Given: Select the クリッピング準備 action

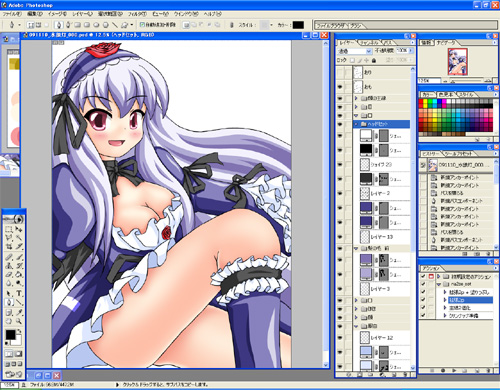Looking at the screenshot, I should point(465,315).
